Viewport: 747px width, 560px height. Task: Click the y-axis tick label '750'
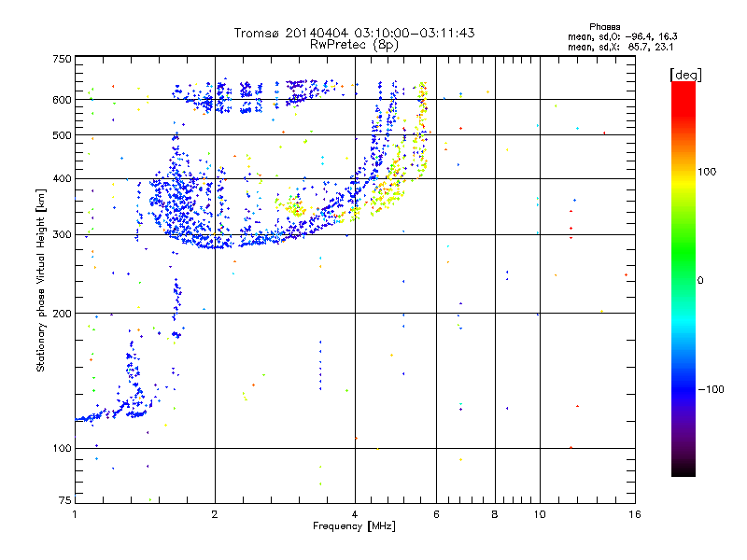tap(62, 59)
